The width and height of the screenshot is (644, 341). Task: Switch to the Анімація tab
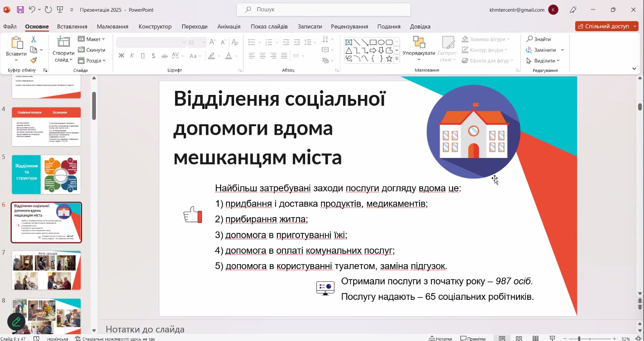click(229, 27)
